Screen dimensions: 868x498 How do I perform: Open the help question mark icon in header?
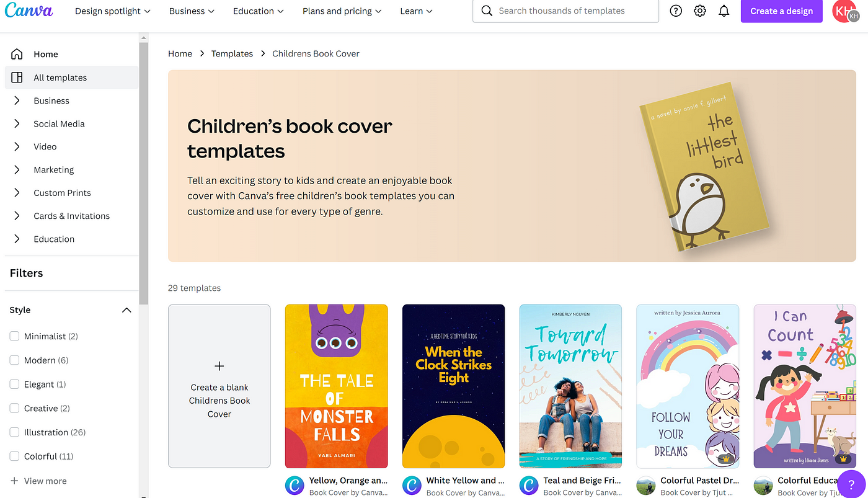(x=676, y=11)
